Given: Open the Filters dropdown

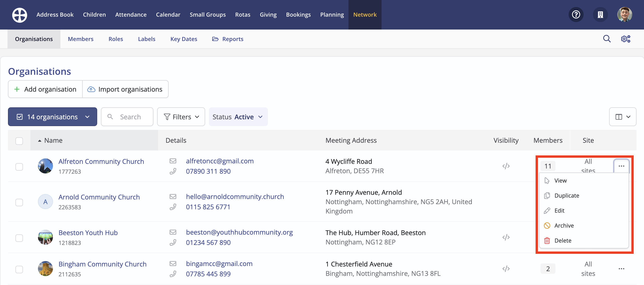Looking at the screenshot, I should 181,117.
